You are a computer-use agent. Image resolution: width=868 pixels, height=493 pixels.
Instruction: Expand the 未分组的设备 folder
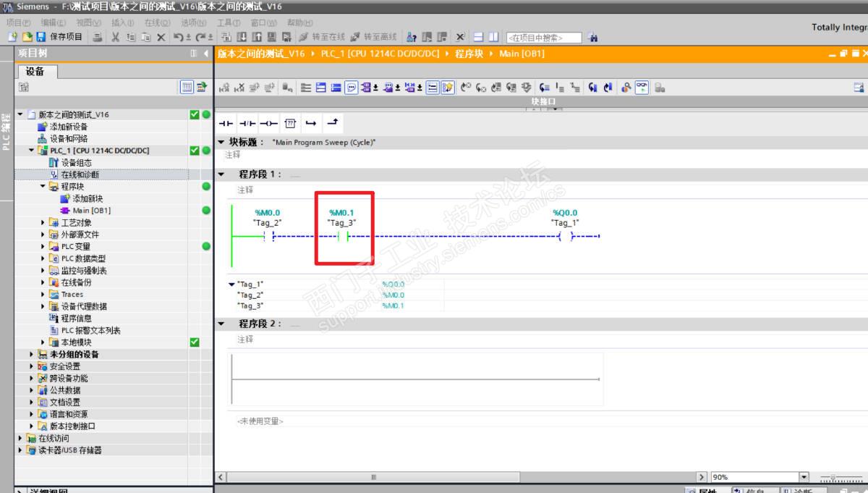32,354
